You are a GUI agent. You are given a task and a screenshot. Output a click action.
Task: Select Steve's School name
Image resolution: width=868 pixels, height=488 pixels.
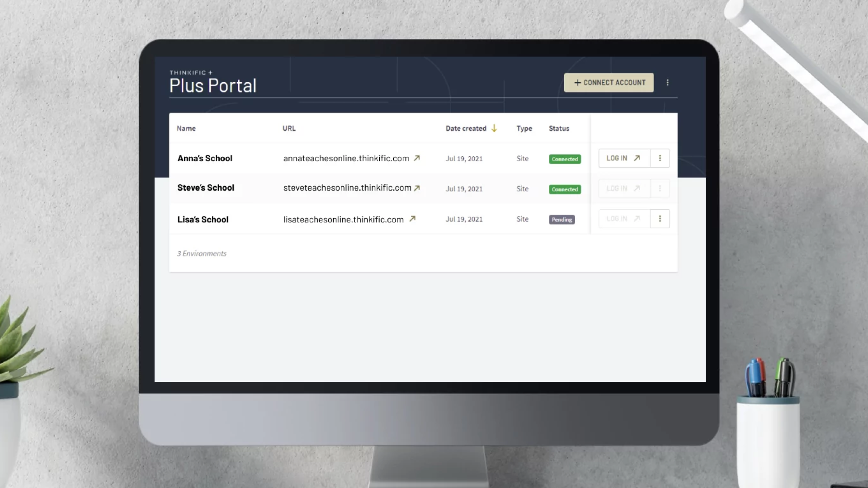point(206,188)
